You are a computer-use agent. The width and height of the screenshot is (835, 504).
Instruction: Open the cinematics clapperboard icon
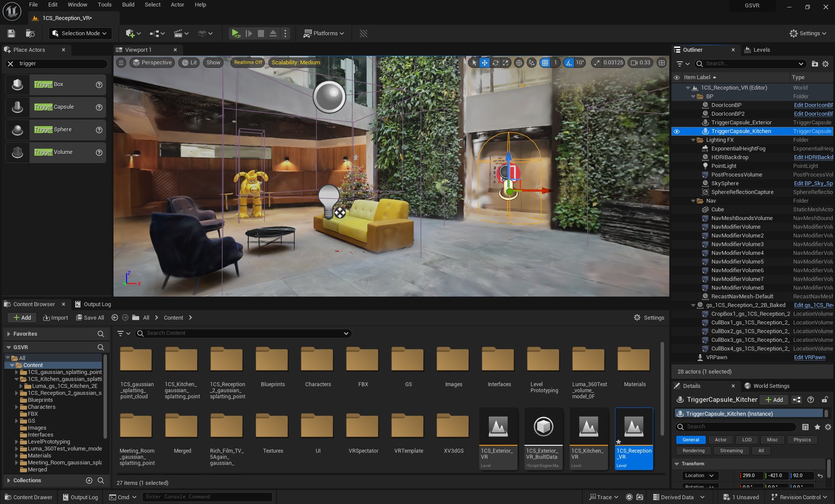[x=181, y=33]
